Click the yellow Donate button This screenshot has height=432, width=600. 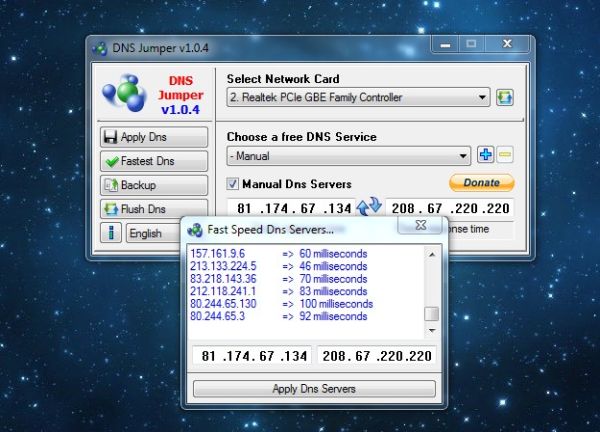point(481,183)
